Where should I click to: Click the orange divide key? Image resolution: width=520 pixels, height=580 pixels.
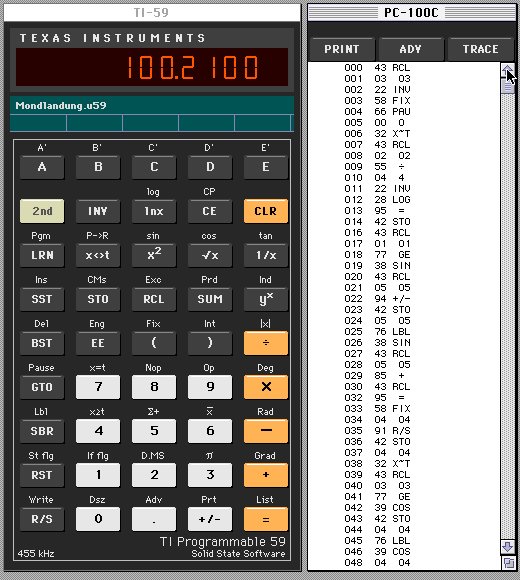266,343
